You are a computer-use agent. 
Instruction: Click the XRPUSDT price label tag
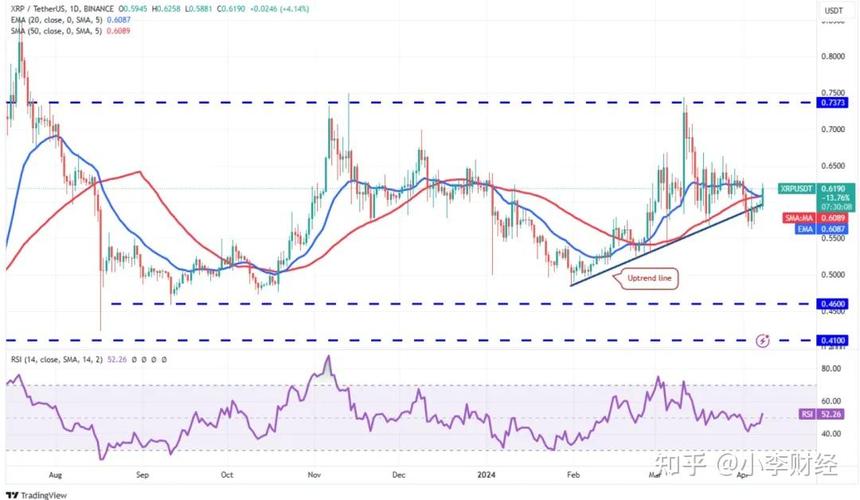pyautogui.click(x=797, y=188)
